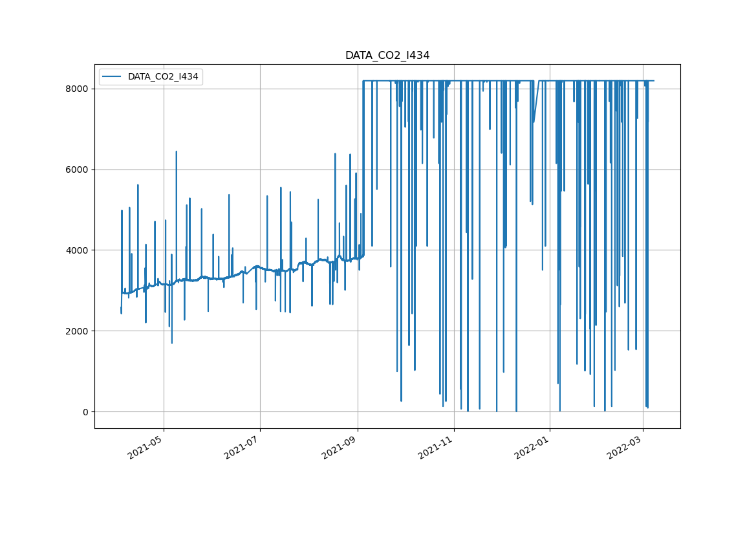756x535 pixels.
Task: Click the 2021-05 x-axis date label
Action: [146, 447]
